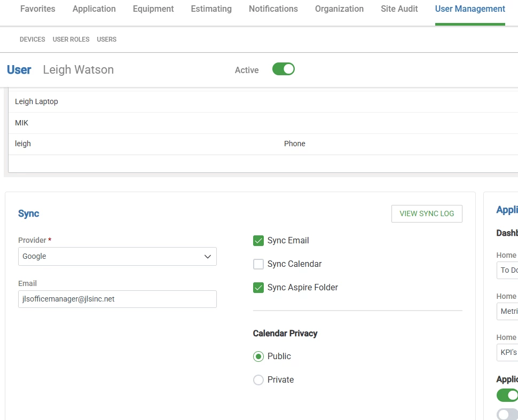Toggle the gray disabled Application switch

507,414
